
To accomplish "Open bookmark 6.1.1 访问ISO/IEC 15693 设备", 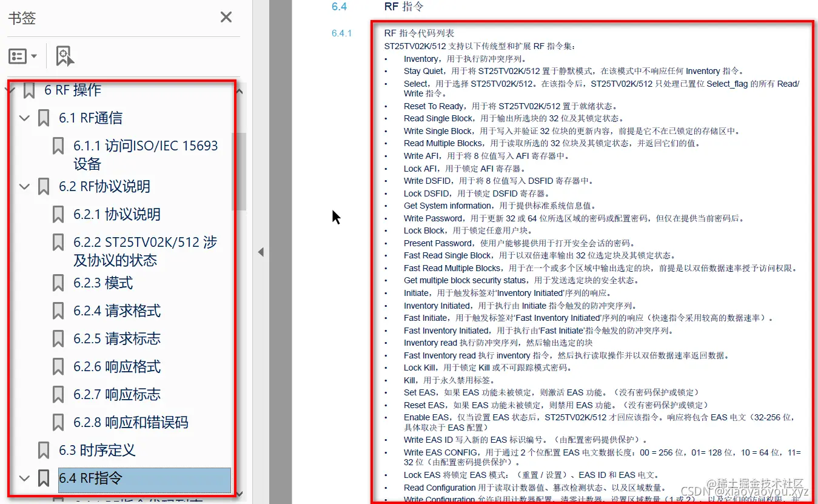I will [146, 155].
